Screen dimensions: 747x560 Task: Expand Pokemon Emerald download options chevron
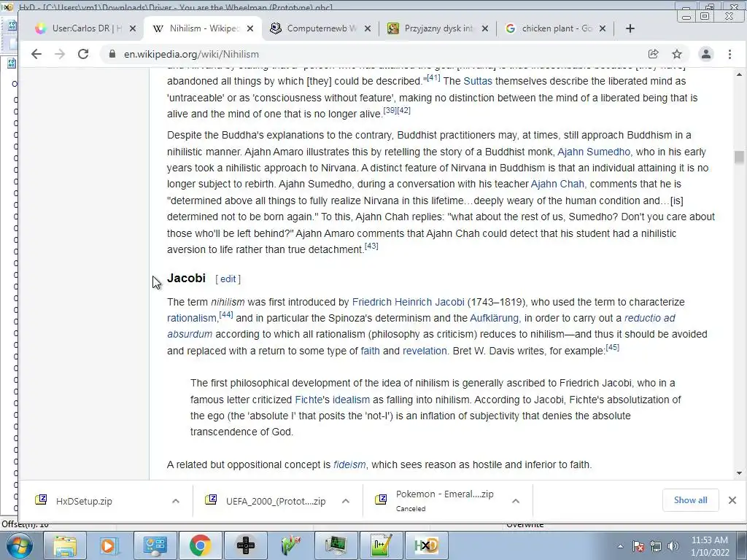[x=516, y=501]
